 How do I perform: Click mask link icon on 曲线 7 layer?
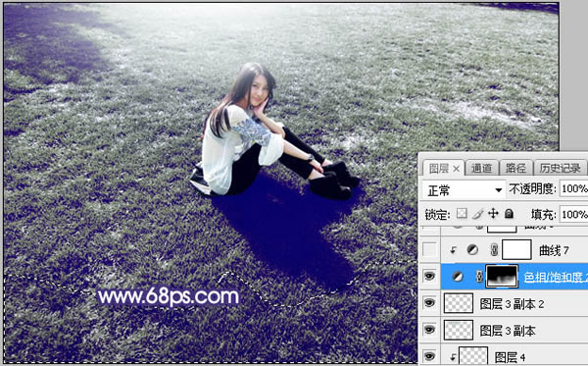pyautogui.click(x=494, y=250)
